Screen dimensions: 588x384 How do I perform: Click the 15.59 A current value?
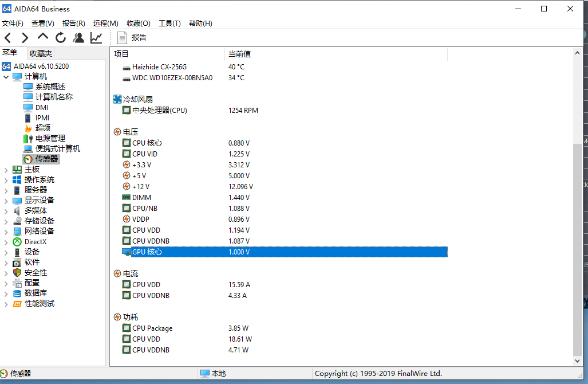239,284
